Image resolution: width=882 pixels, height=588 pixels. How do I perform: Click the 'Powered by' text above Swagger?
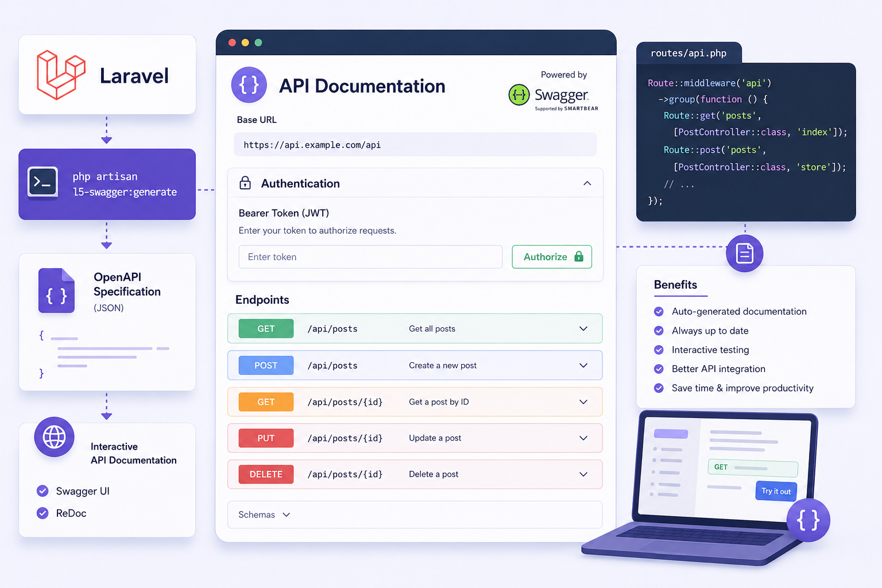coord(564,75)
